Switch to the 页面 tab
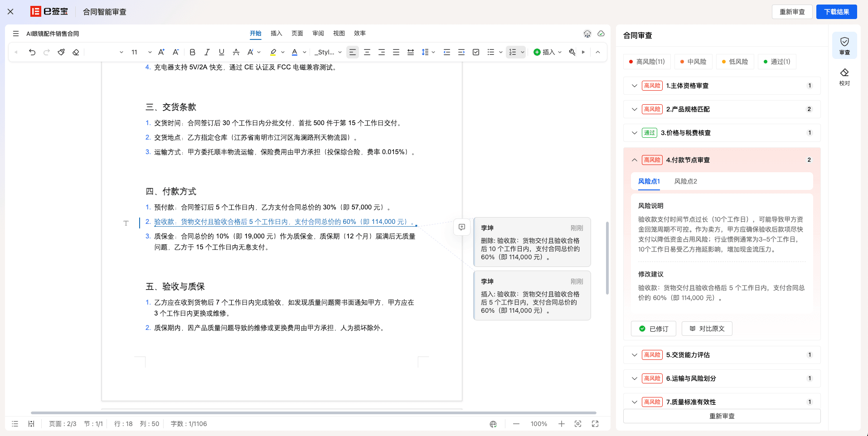868x436 pixels. (x=297, y=33)
